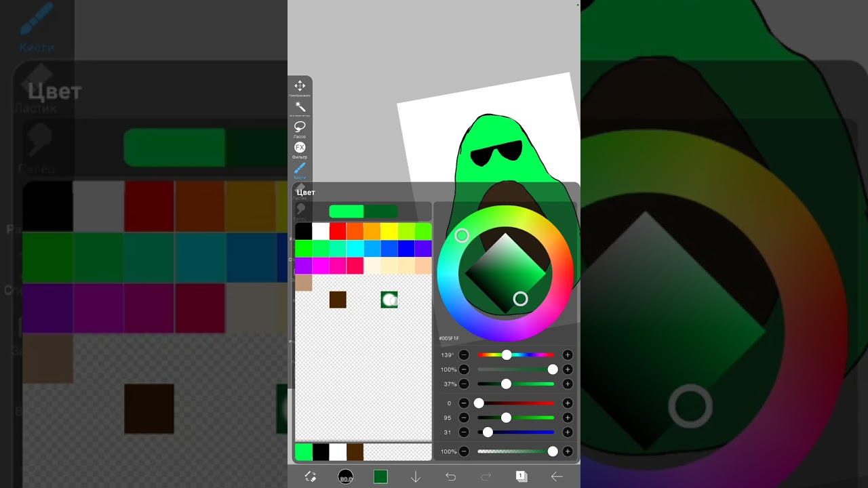The image size is (868, 488).
Task: Decrease blue channel with minus beside 31
Action: click(464, 432)
